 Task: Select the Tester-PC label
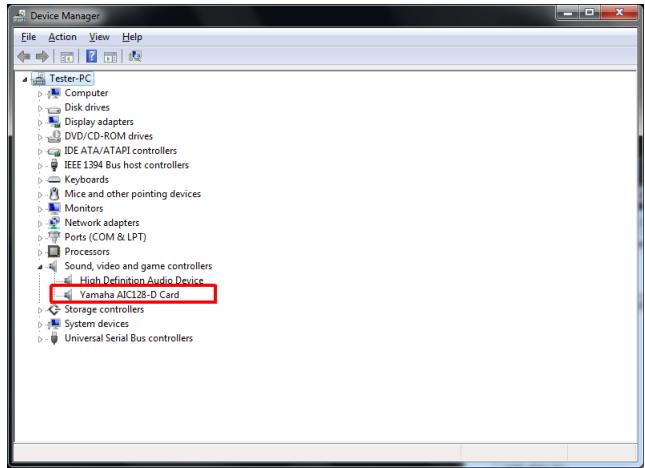(70, 78)
